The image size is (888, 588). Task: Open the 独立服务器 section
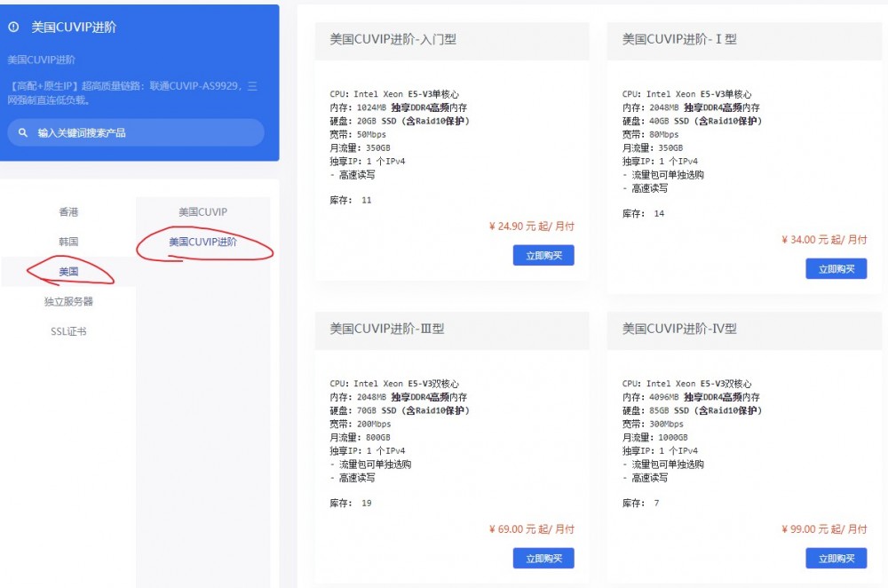68,302
